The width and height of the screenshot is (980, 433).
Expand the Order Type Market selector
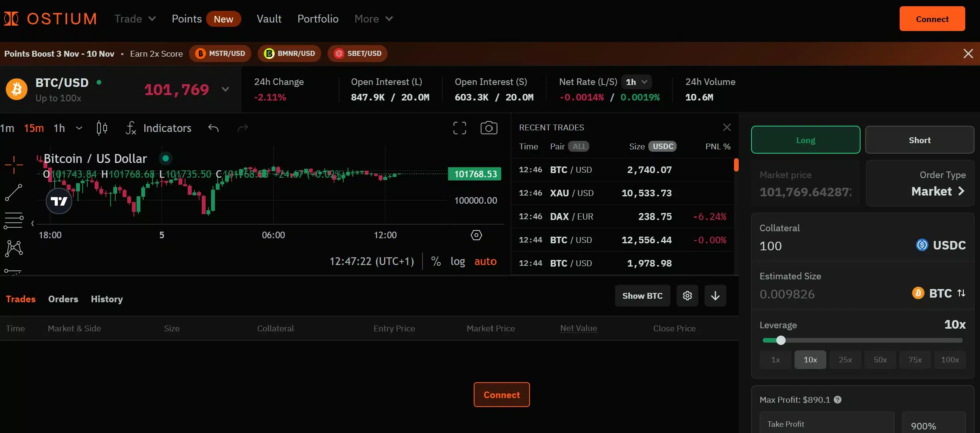[937, 191]
